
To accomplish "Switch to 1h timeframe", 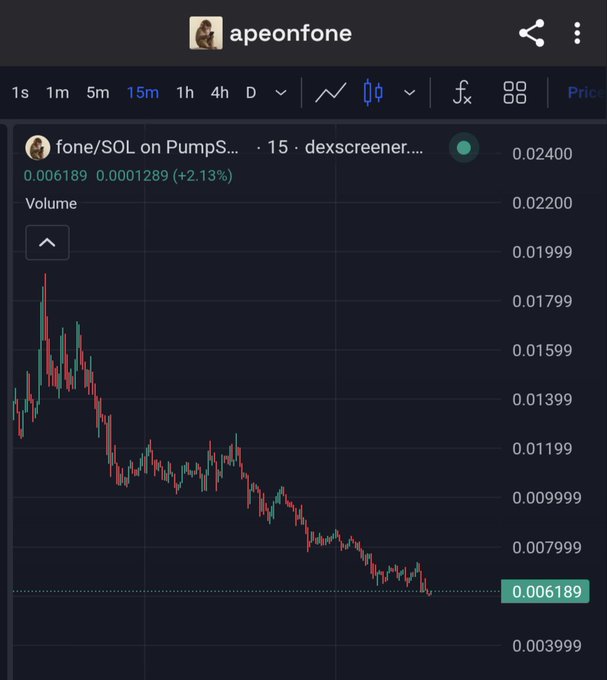I will click(185, 92).
